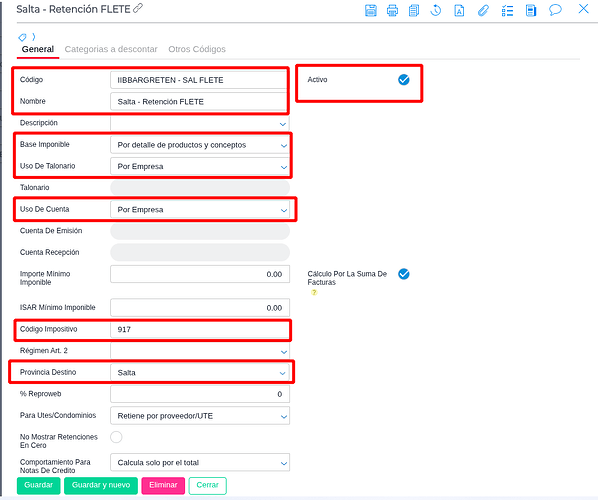
Task: Click the Eliminar button
Action: (x=163, y=486)
